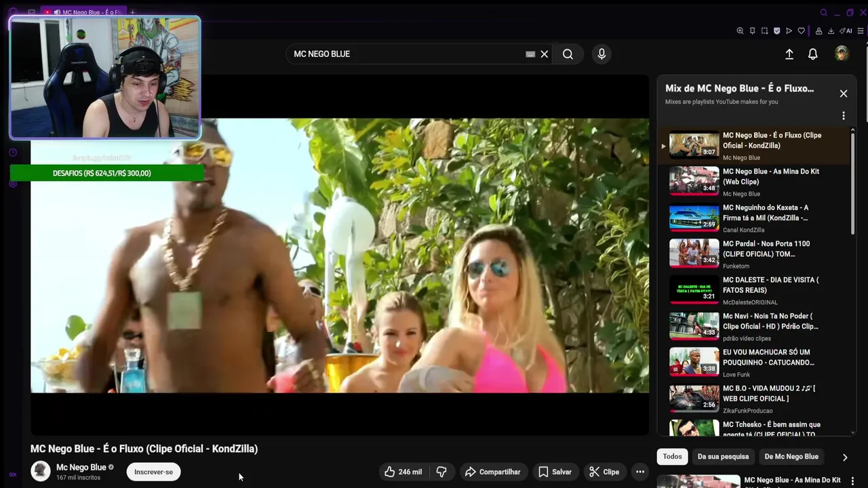Click the pin icon in browser toolbar

(x=752, y=30)
